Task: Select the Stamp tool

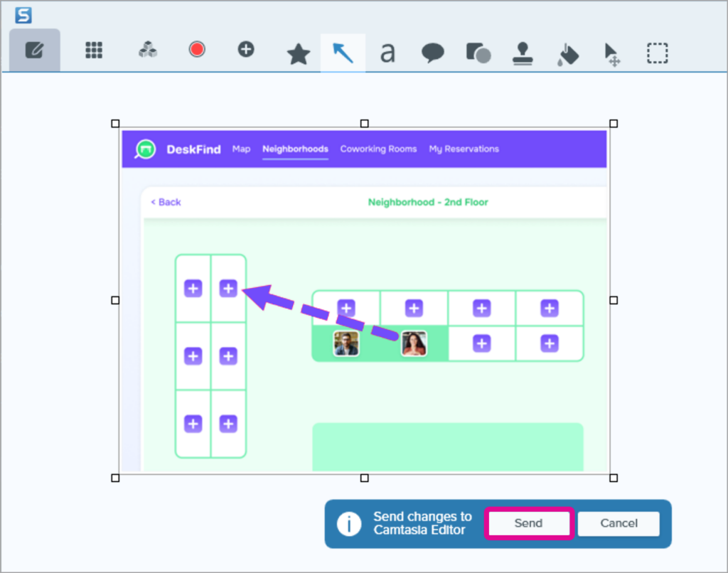Action: click(x=523, y=54)
